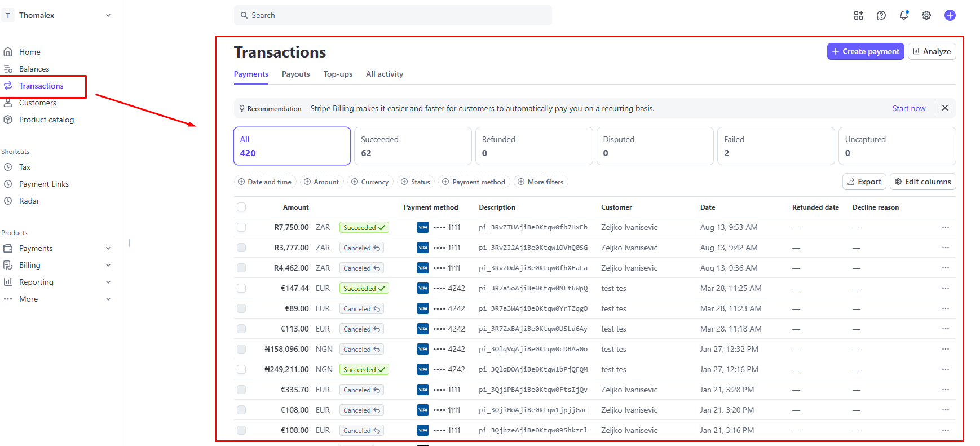Switch to the All activity tab
This screenshot has height=446, width=980.
[x=385, y=74]
